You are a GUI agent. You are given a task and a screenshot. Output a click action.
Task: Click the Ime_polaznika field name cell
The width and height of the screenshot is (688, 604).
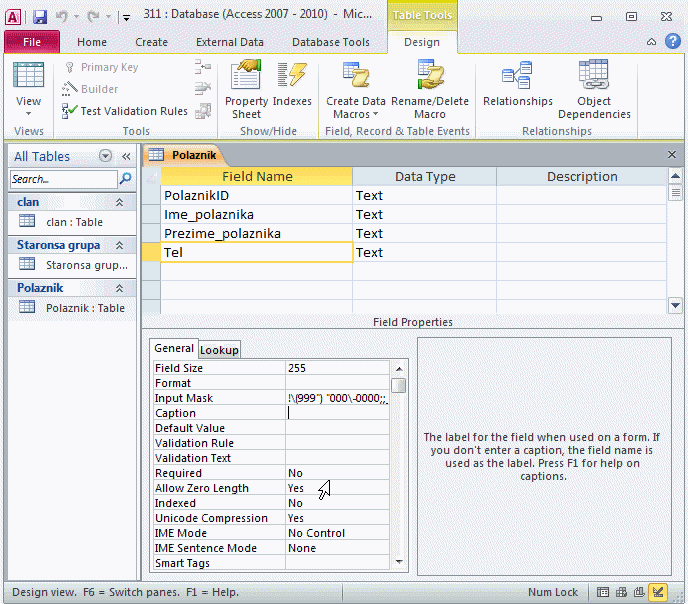tap(256, 214)
